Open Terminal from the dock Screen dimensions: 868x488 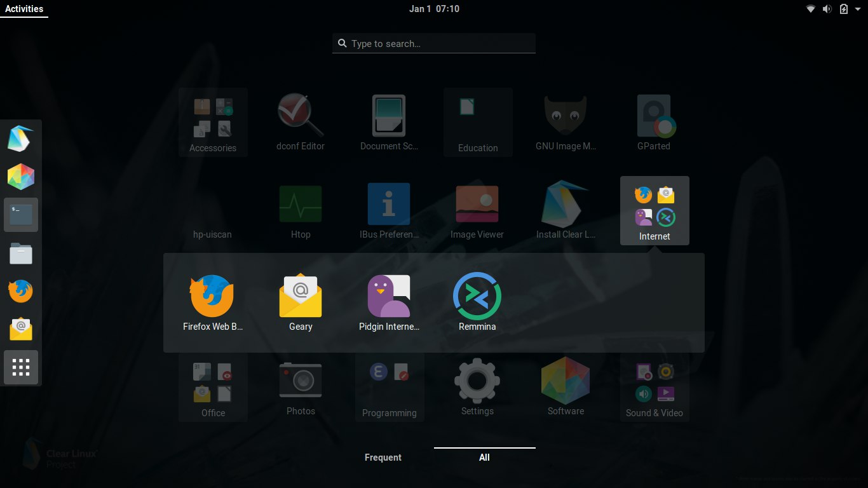click(x=21, y=215)
